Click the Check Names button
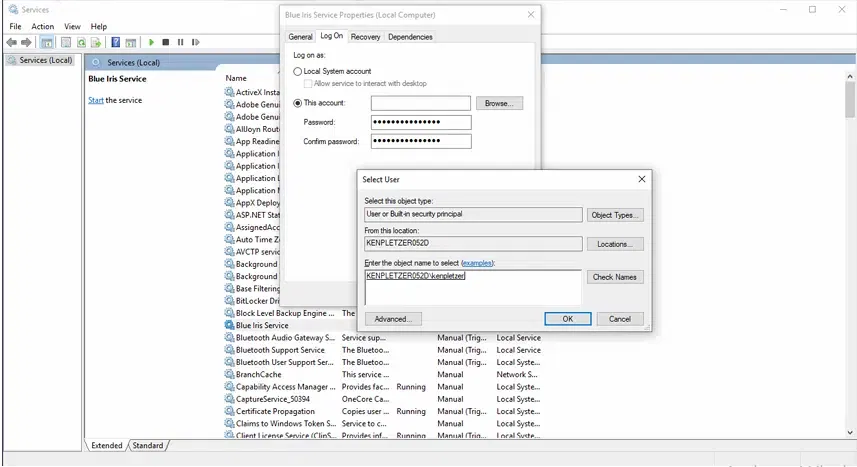Viewport: 857px width, 467px height. (615, 277)
